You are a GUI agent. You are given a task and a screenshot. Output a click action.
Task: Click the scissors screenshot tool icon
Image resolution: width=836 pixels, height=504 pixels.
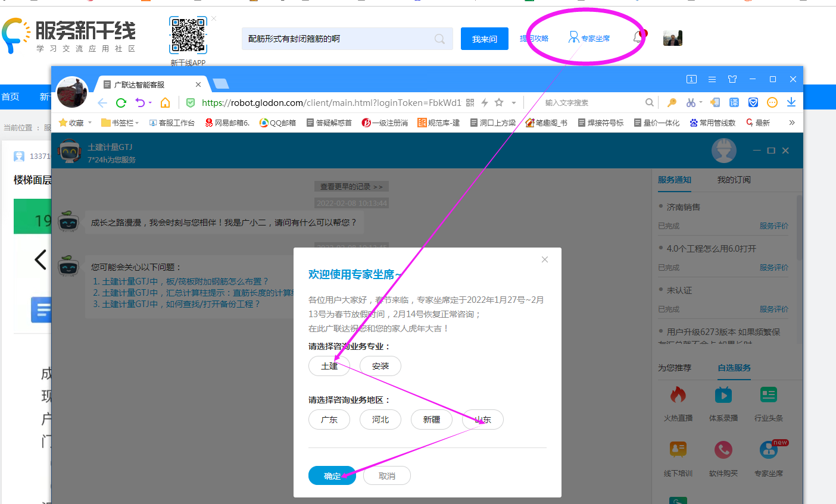pos(691,102)
